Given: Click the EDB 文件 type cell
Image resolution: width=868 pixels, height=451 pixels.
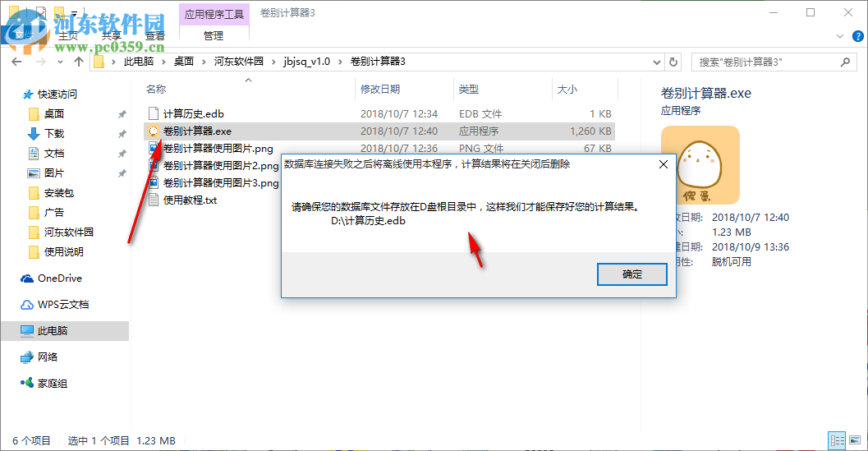Looking at the screenshot, I should pos(480,114).
